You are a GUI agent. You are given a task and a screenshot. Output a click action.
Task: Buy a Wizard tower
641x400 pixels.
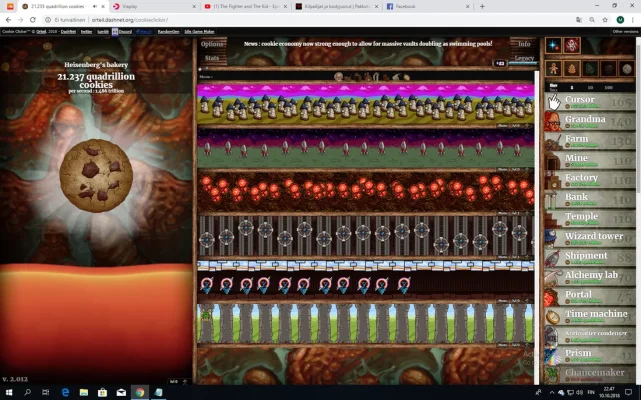(590, 238)
